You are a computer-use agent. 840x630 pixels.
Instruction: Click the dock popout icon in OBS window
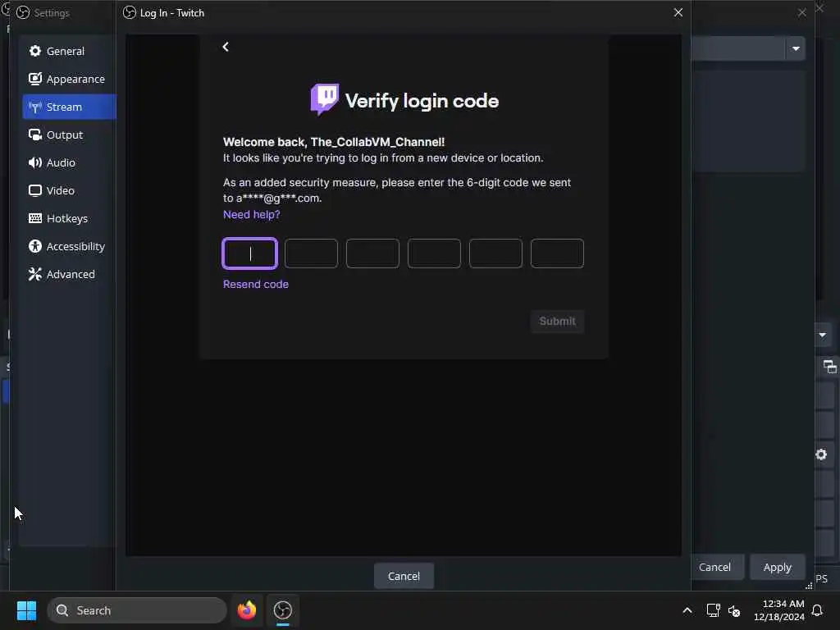point(830,367)
